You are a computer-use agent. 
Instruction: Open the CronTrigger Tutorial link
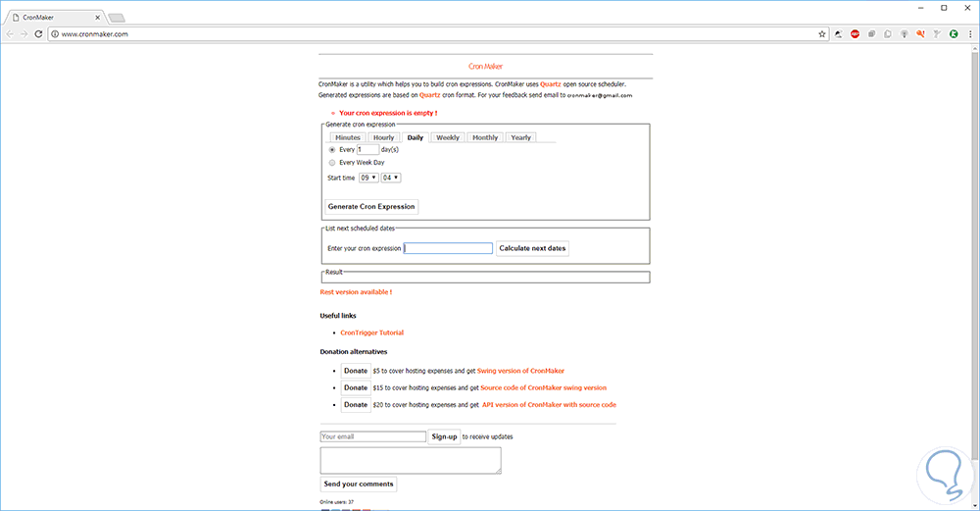[371, 332]
